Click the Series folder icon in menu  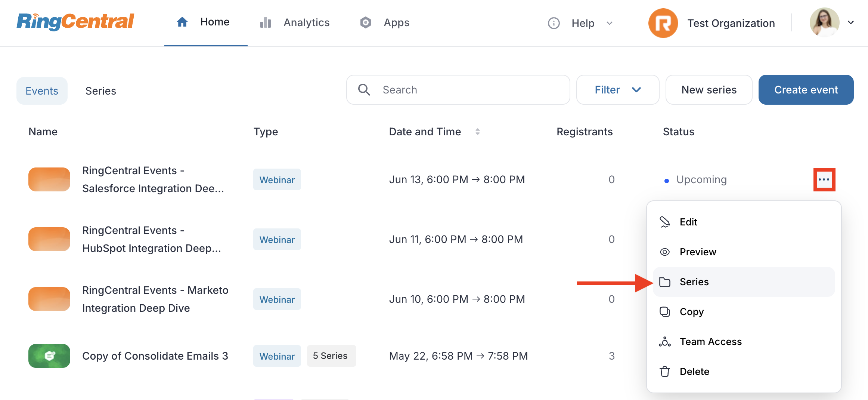[665, 282]
